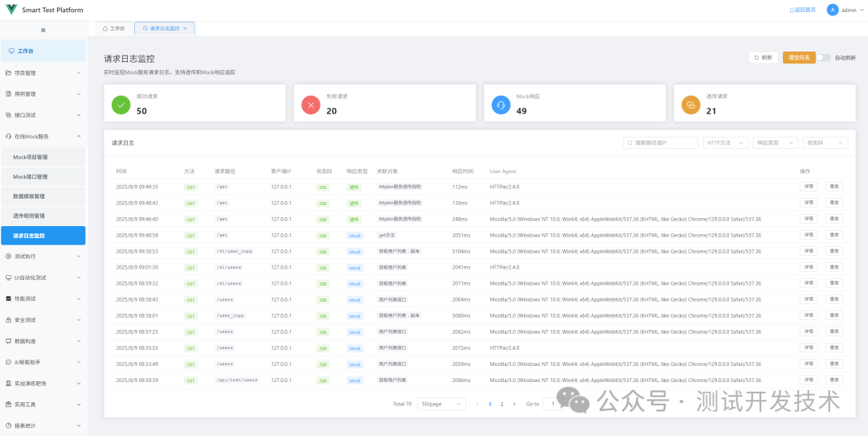
Task: Collapse the sidebar with the hamburger icon
Action: tap(43, 30)
